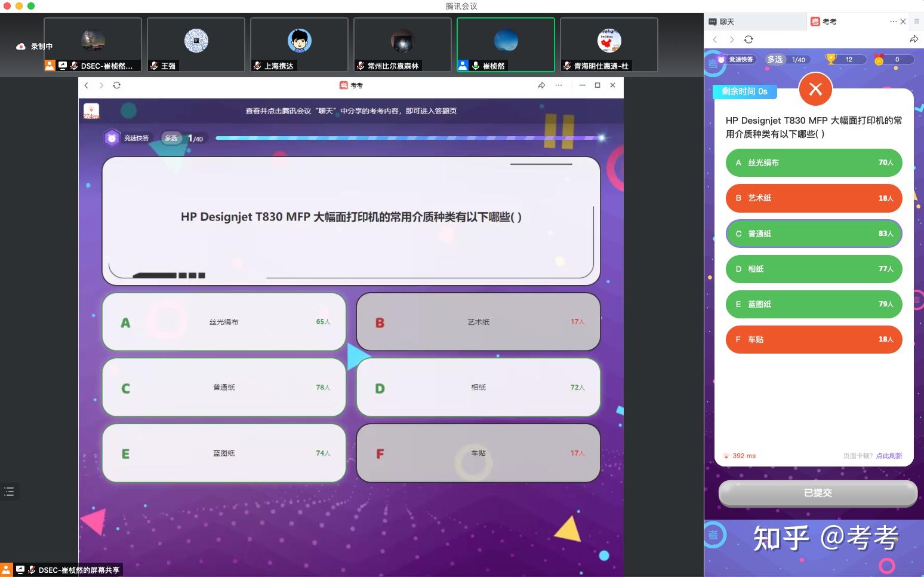The height and width of the screenshot is (577, 924).
Task: Click the macOS green full-screen button of 腾讯会议
Action: click(31, 6)
